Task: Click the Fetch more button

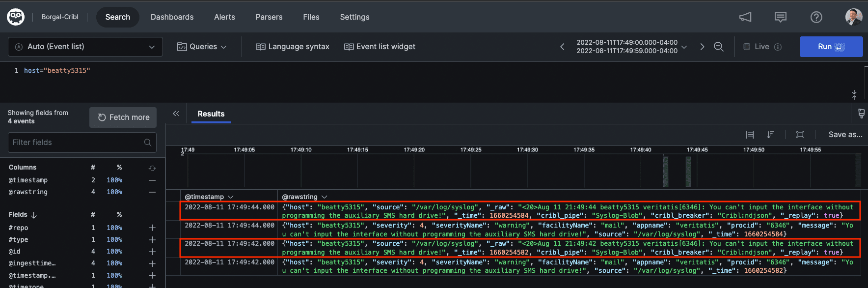Action: (123, 117)
